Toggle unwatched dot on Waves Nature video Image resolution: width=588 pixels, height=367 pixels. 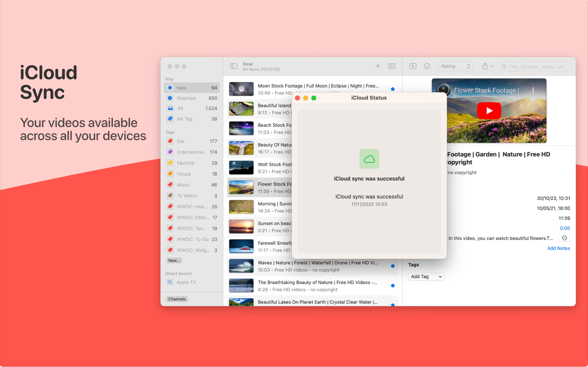pyautogui.click(x=393, y=266)
